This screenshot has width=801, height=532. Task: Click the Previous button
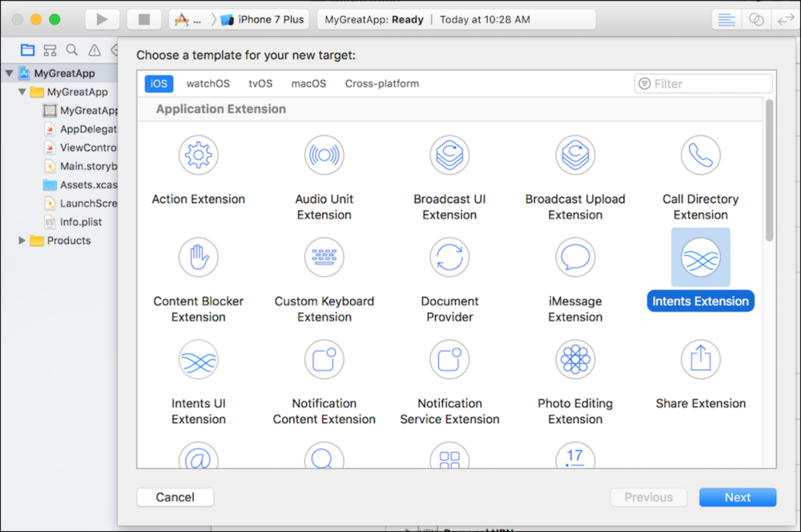point(648,498)
